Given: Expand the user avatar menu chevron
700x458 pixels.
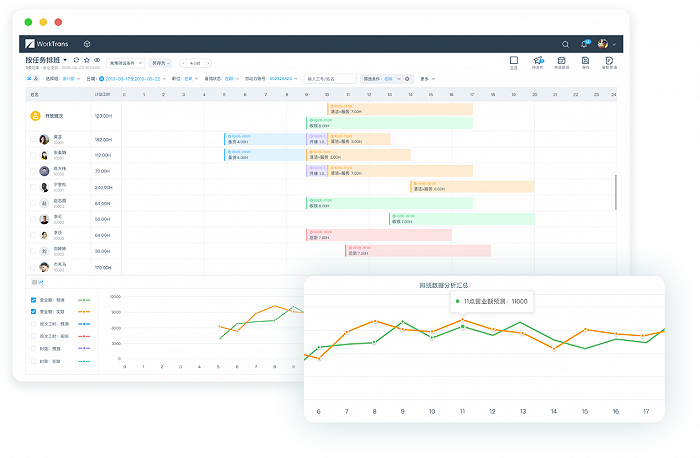Looking at the screenshot, I should click(614, 44).
